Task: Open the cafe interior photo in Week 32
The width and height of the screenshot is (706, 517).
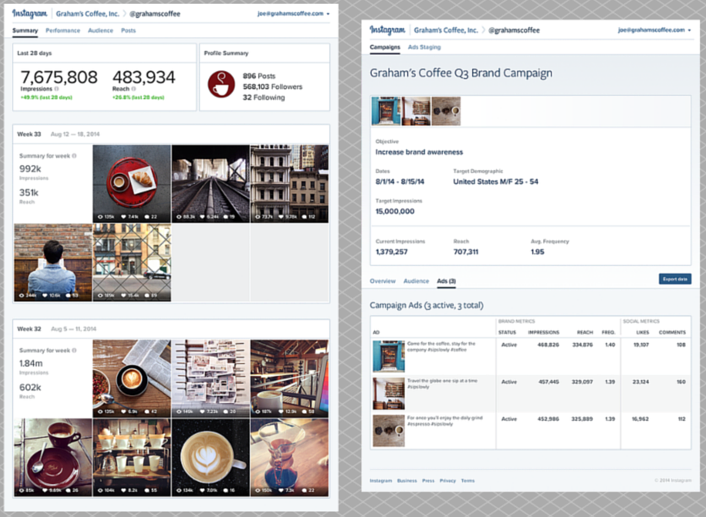Action: pos(290,379)
